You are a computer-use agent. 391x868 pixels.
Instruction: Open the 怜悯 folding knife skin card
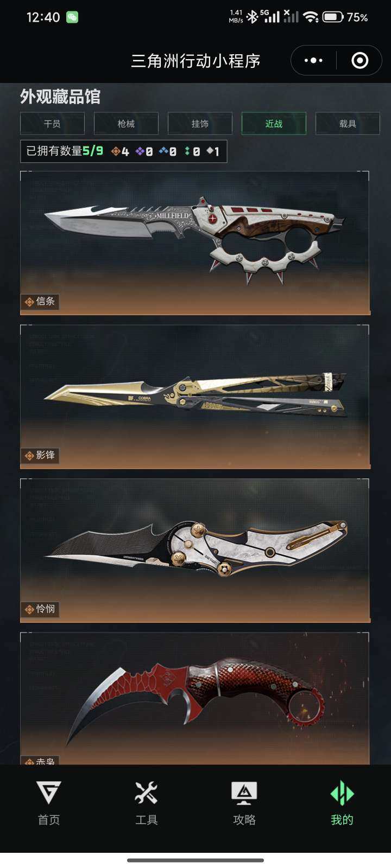(195, 551)
